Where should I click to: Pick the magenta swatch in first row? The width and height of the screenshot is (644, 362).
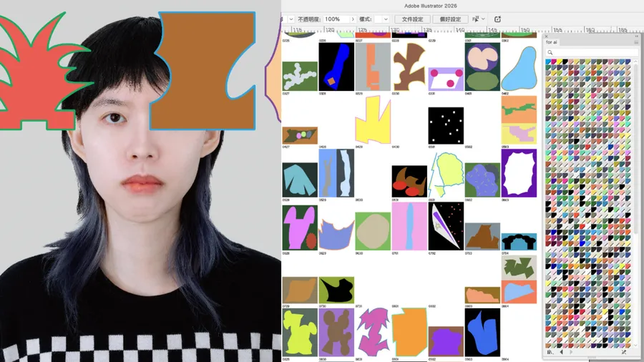[554, 62]
